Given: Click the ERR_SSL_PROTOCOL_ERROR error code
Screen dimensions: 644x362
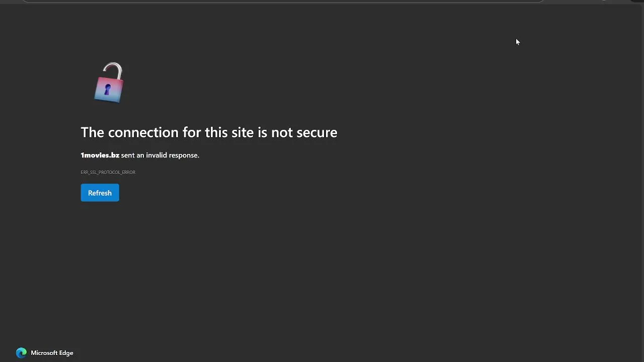Looking at the screenshot, I should (x=108, y=172).
